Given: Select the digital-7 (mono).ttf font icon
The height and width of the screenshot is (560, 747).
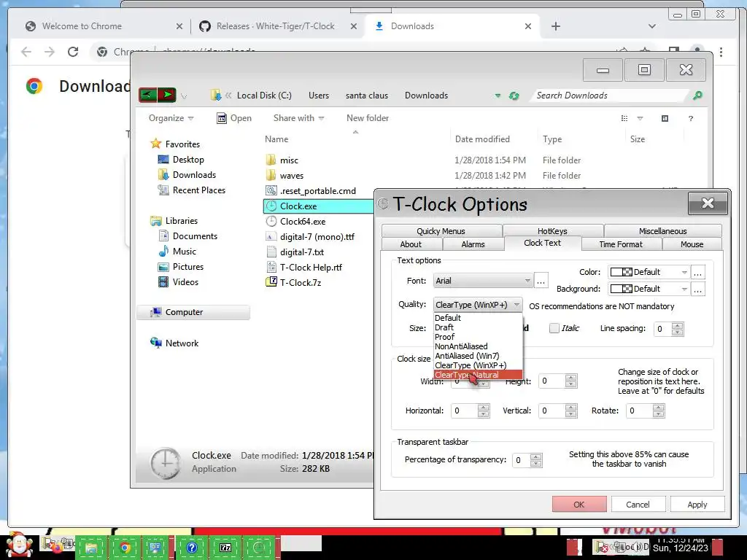Looking at the screenshot, I should (271, 237).
